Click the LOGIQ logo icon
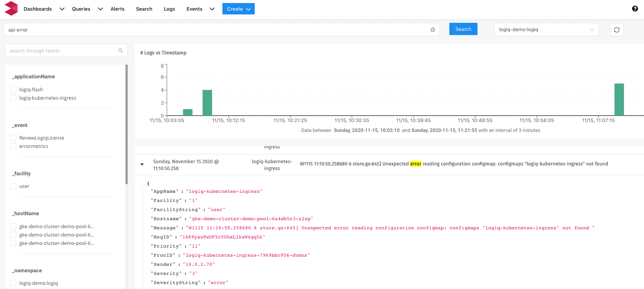644x289 pixels. coord(11,8)
